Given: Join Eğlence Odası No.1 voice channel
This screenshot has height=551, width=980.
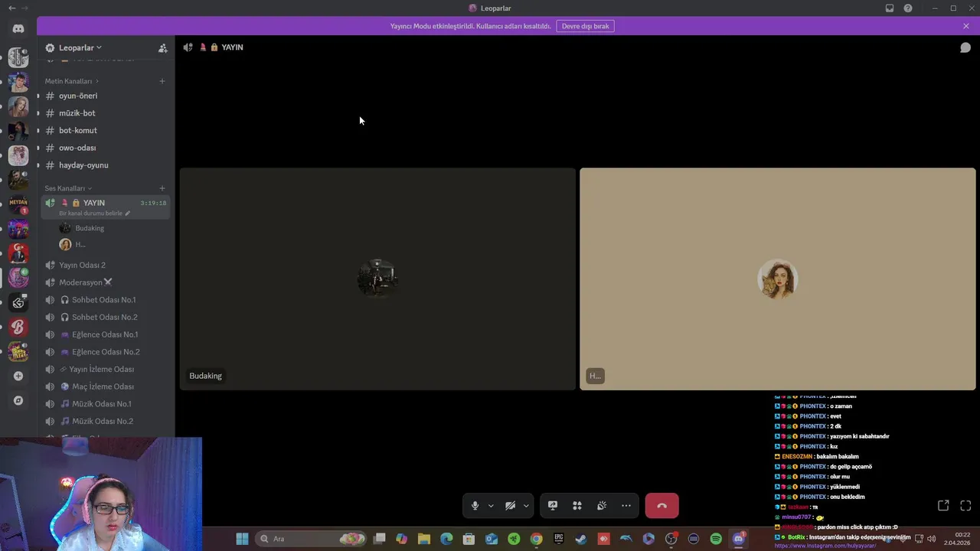Looking at the screenshot, I should [x=106, y=334].
